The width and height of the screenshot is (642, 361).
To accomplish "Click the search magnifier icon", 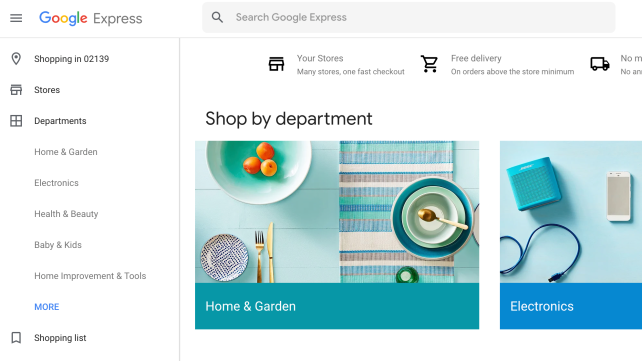I will (217, 17).
